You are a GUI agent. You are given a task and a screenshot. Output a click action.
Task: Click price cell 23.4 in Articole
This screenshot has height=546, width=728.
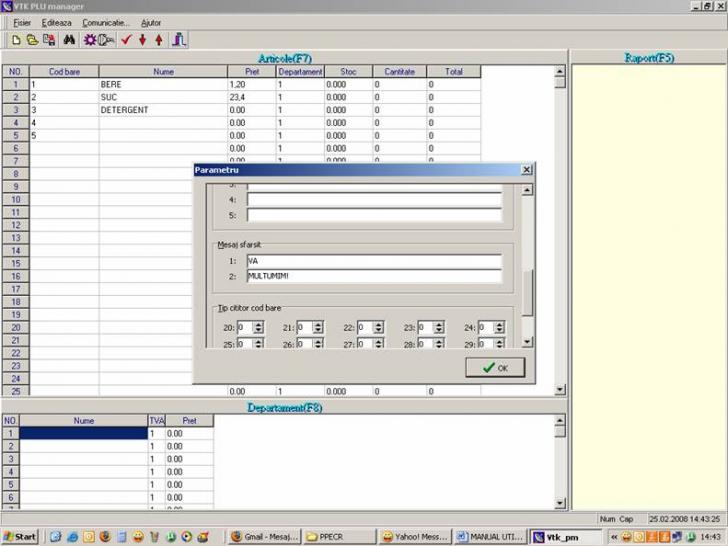pos(252,97)
